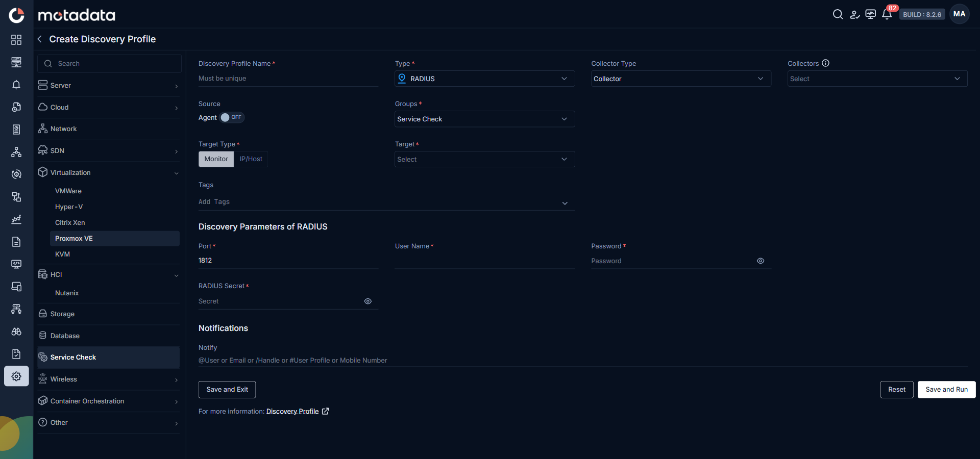Open the dashboard grid icon in left rail
The height and width of the screenshot is (459, 980).
click(x=16, y=40)
